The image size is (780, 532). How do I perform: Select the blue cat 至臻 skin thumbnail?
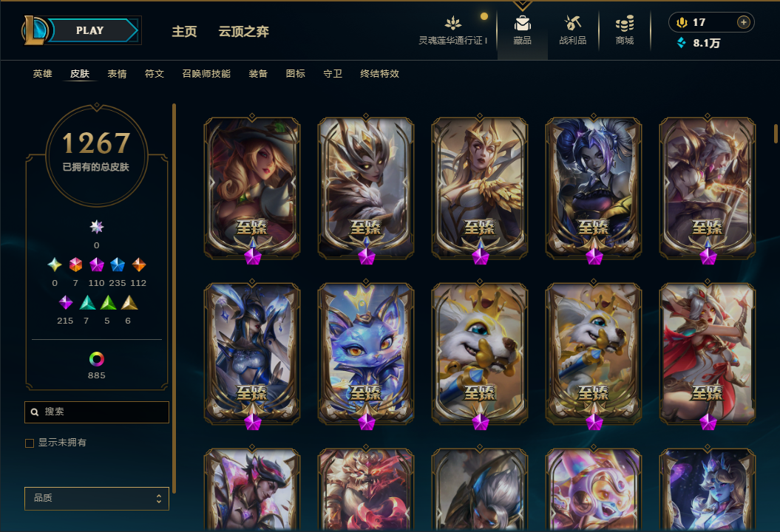tap(366, 353)
